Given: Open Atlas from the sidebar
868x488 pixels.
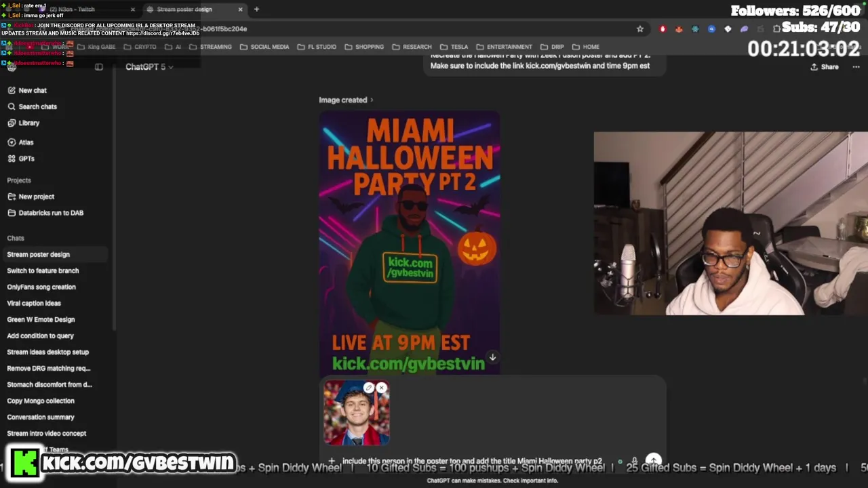Looking at the screenshot, I should tap(20, 142).
